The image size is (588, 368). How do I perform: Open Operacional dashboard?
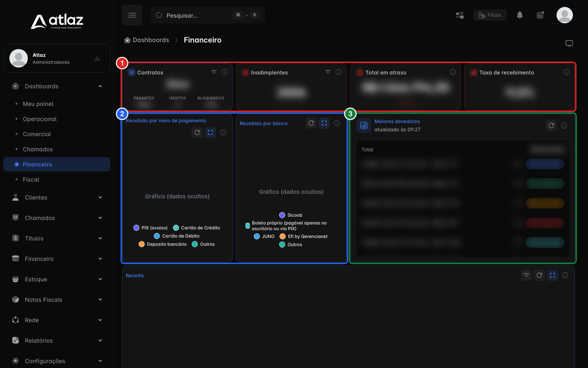coord(57,119)
